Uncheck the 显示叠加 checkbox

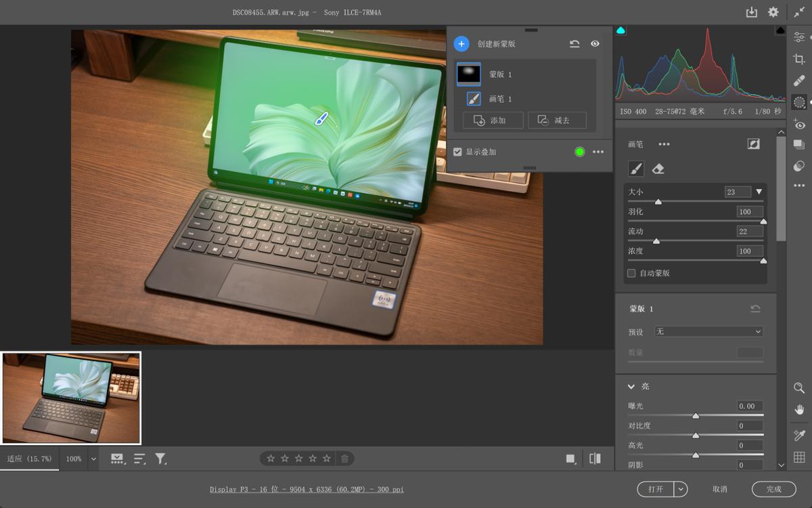coord(458,152)
